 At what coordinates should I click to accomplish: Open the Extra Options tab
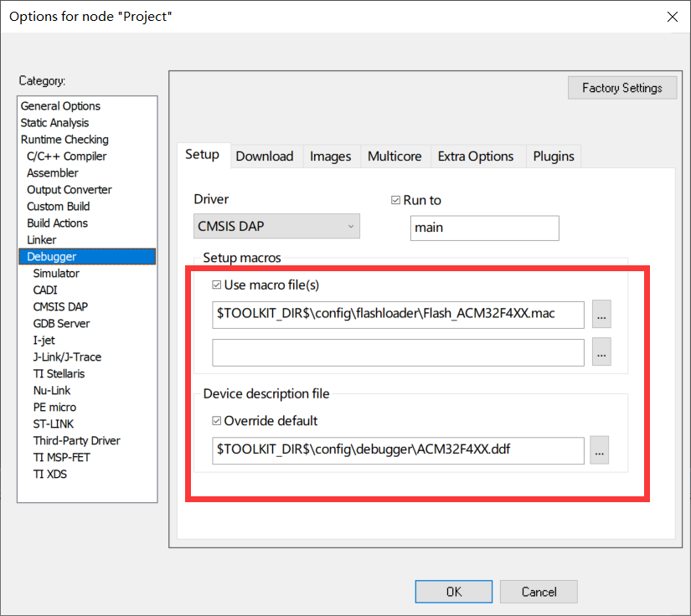[x=475, y=157]
